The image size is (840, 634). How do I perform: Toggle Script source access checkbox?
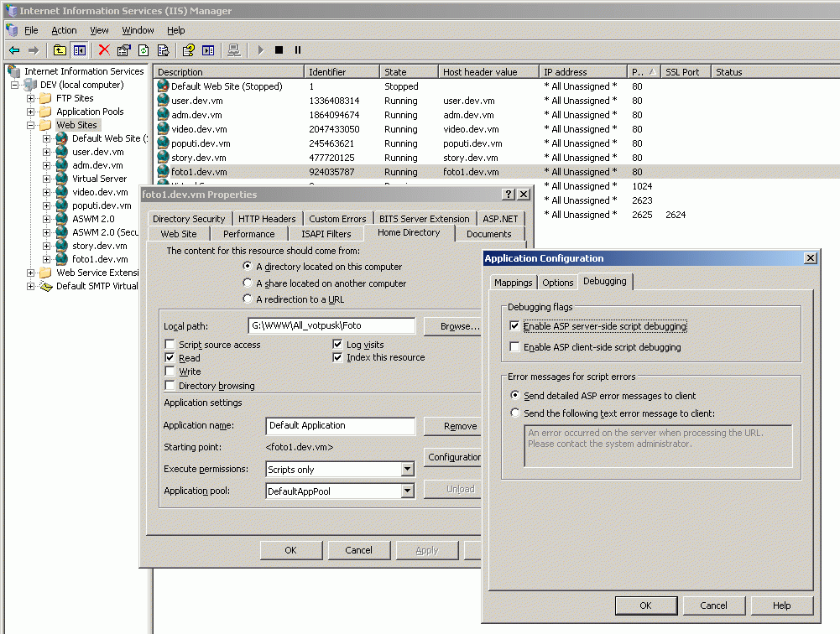[x=170, y=344]
